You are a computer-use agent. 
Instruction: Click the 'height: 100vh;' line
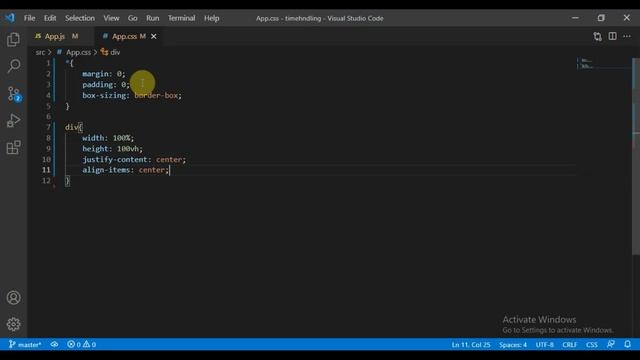point(113,149)
